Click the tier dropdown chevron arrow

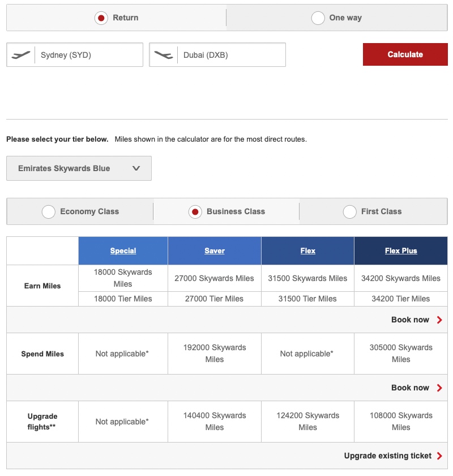tap(135, 168)
